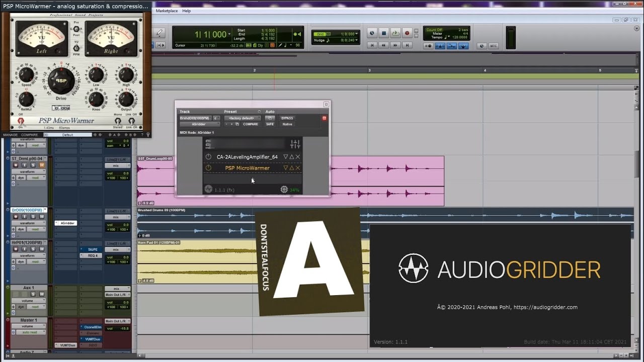Select the Pencil edit tool
The image size is (644, 362).
pos(159,33)
